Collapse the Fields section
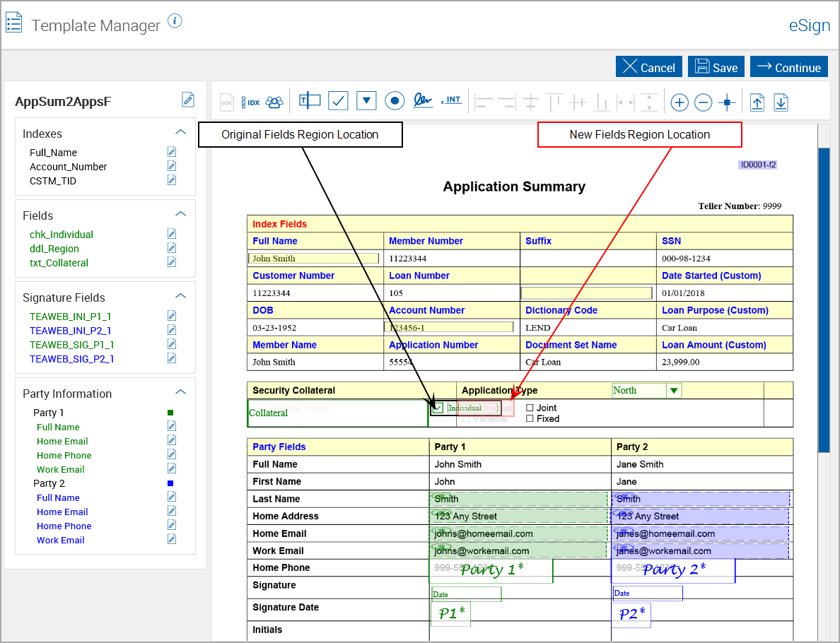This screenshot has height=643, width=840. (180, 214)
